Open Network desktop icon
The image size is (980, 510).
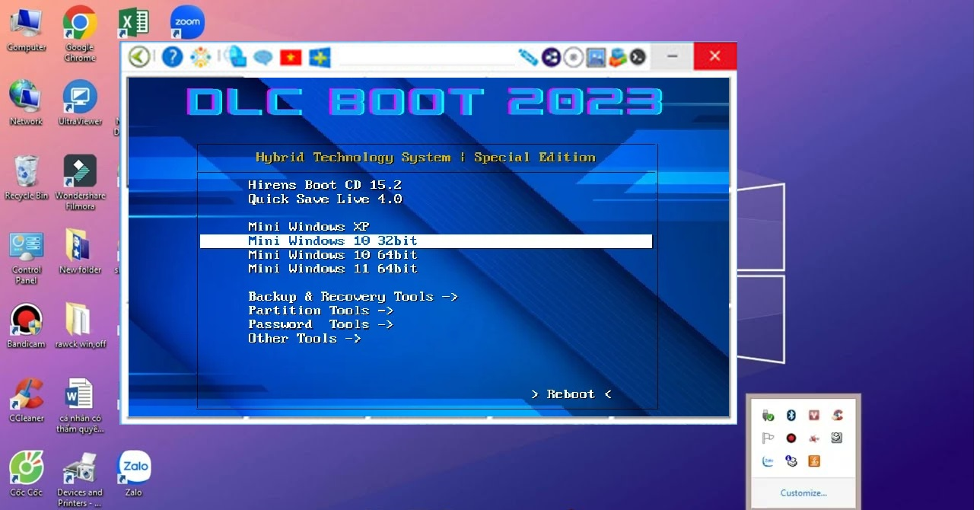pos(27,103)
